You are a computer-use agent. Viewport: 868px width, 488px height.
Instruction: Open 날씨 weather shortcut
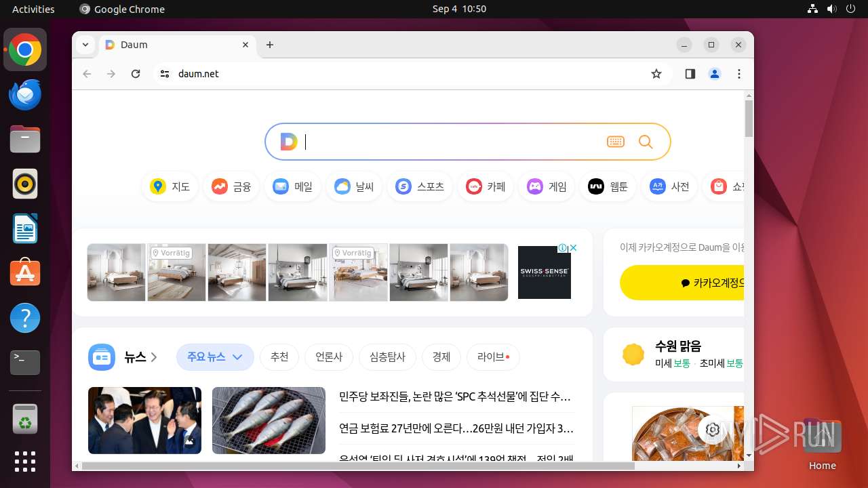click(354, 186)
